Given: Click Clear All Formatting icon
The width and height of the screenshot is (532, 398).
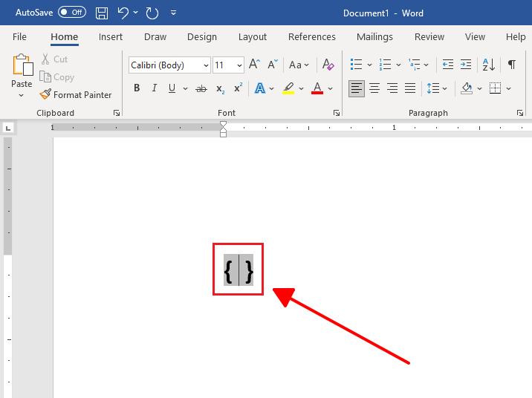Looking at the screenshot, I should 328,64.
